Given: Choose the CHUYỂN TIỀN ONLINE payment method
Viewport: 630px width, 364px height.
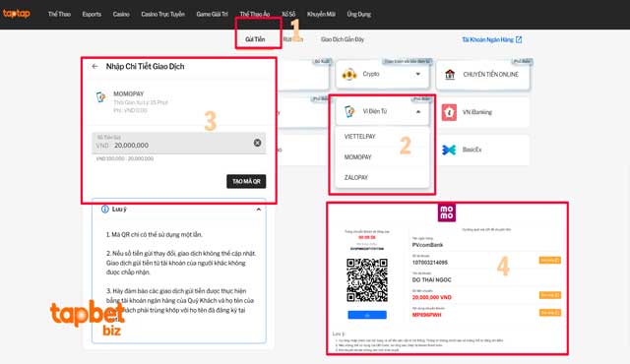Looking at the screenshot, I should pyautogui.click(x=483, y=74).
